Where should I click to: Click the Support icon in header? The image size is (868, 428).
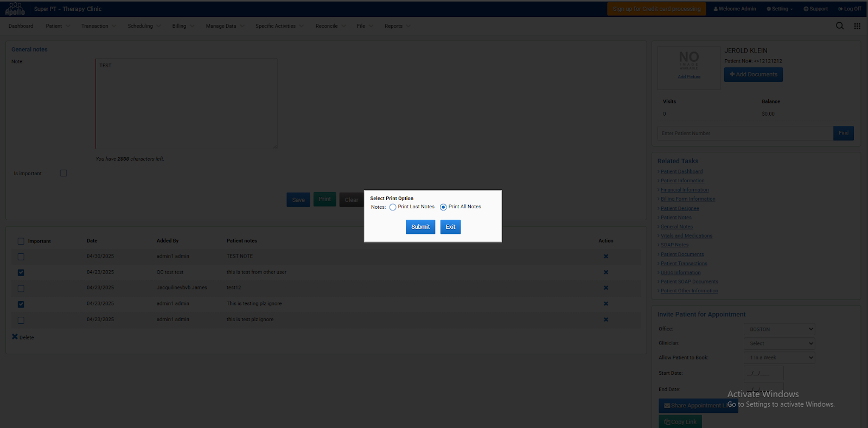pyautogui.click(x=806, y=9)
